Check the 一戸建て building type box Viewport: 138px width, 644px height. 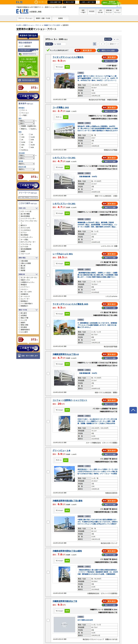[x=20, y=115]
